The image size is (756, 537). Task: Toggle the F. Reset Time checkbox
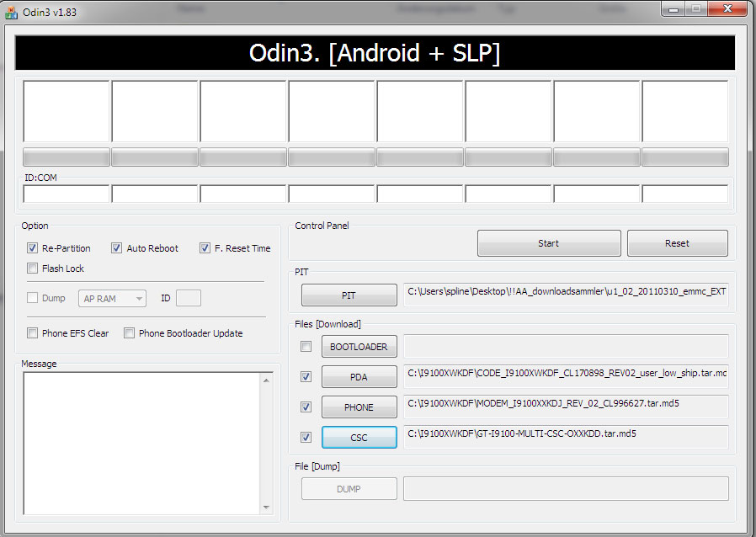coord(205,248)
